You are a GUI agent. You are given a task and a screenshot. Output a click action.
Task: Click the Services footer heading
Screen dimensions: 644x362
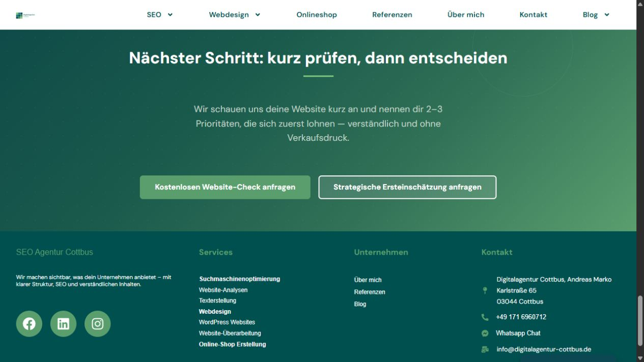[x=216, y=252]
